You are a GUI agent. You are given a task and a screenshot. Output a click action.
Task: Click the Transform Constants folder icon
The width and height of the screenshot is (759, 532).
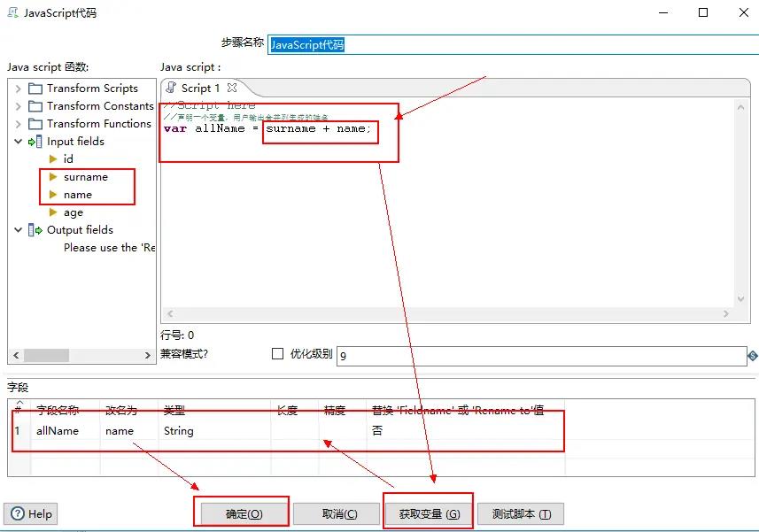pos(35,106)
